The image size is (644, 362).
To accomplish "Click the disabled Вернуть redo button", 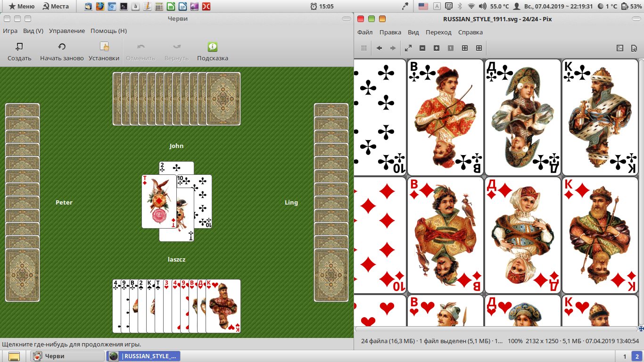I will pyautogui.click(x=177, y=52).
